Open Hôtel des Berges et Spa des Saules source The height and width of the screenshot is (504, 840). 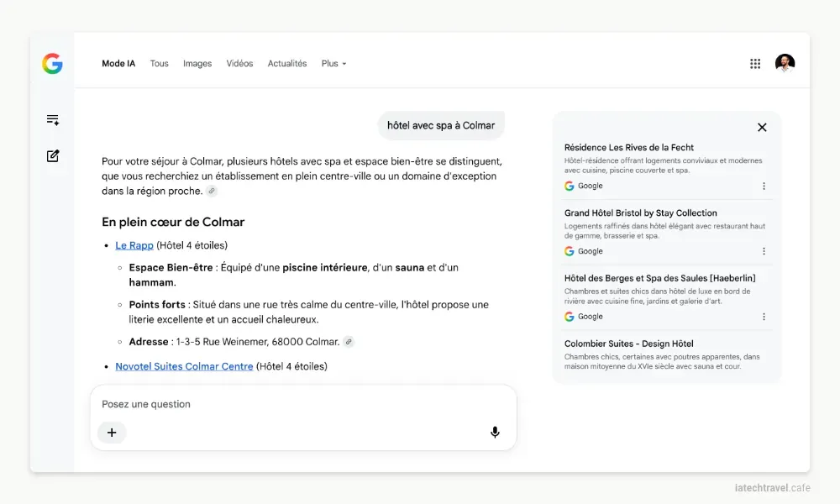(x=659, y=278)
